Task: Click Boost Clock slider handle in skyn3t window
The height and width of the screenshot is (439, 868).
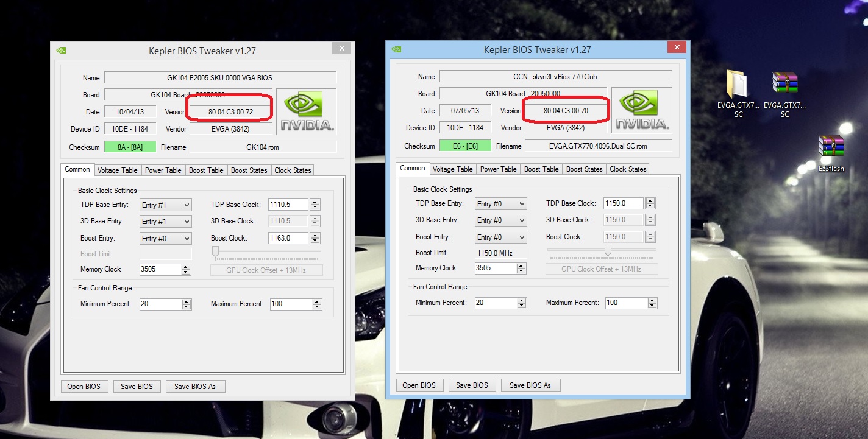Action: tap(608, 251)
